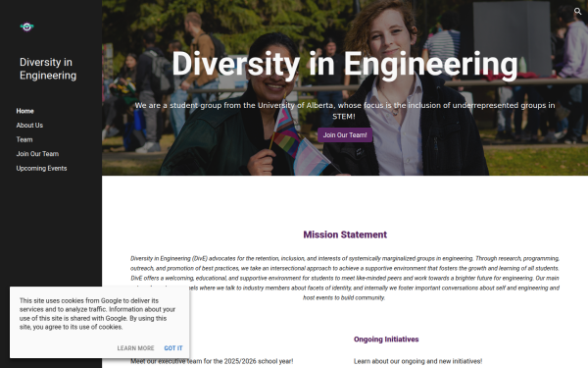Dismiss cookie notice with GOT IT
588x368 pixels.
[x=173, y=348]
